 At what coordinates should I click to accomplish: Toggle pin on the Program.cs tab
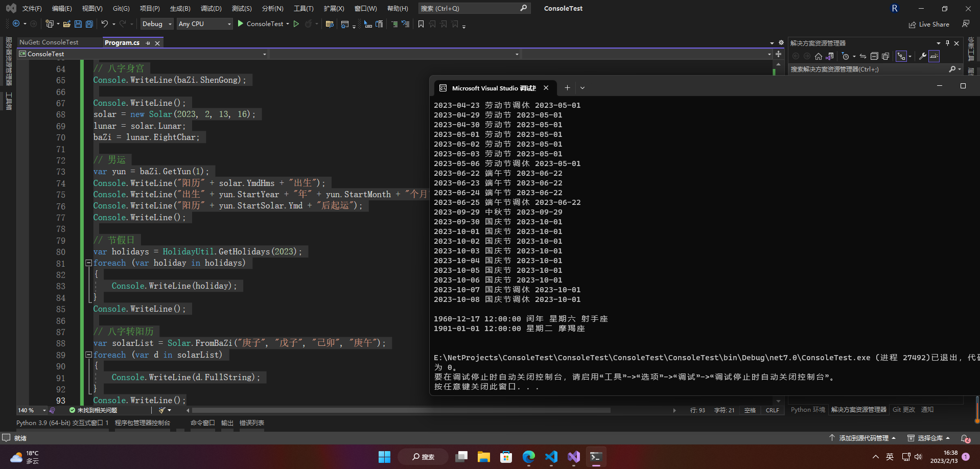pyautogui.click(x=148, y=43)
